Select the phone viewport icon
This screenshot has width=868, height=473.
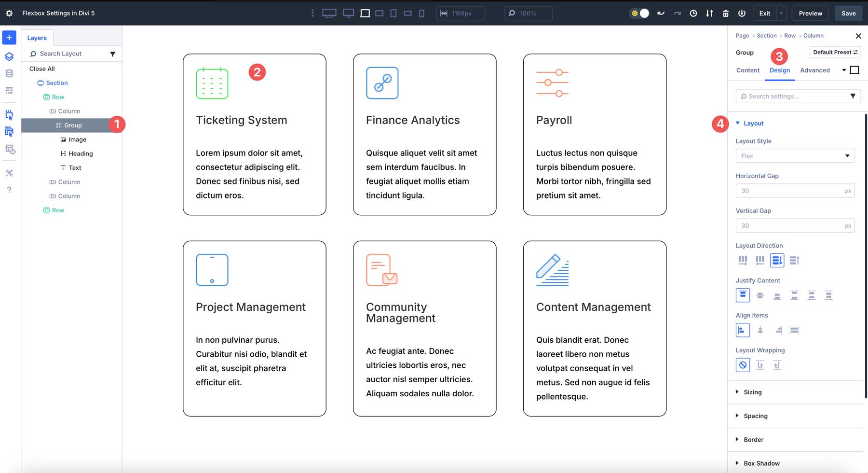421,14
